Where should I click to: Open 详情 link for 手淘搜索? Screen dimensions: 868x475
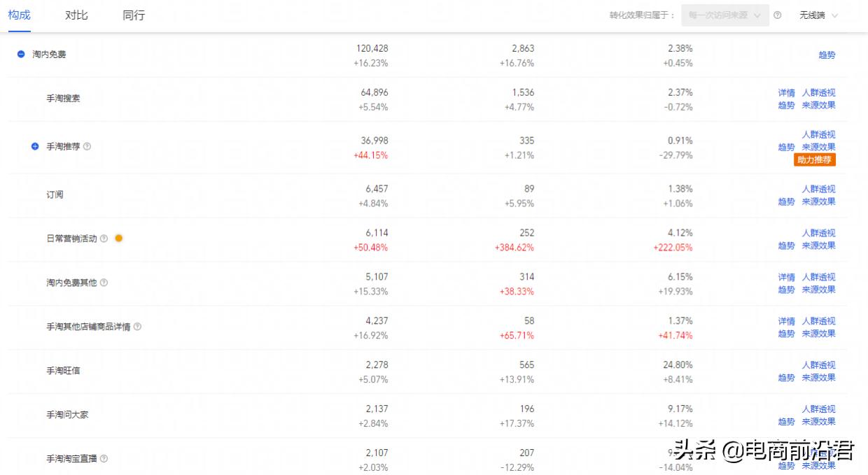tap(786, 92)
